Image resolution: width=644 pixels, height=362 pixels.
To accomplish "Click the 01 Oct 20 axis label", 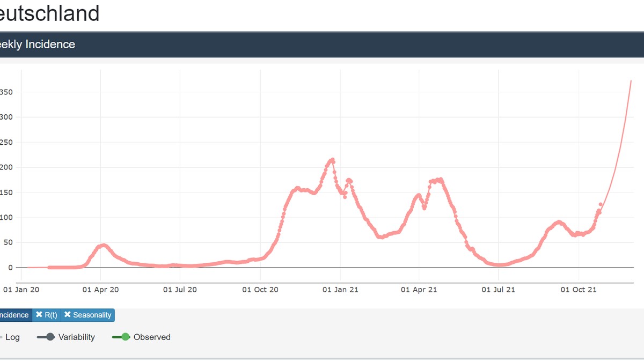I will [260, 290].
